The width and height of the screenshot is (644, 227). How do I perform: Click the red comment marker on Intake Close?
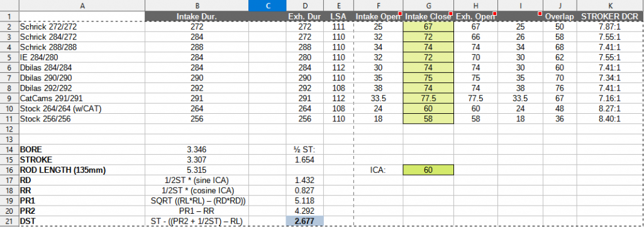click(x=450, y=14)
